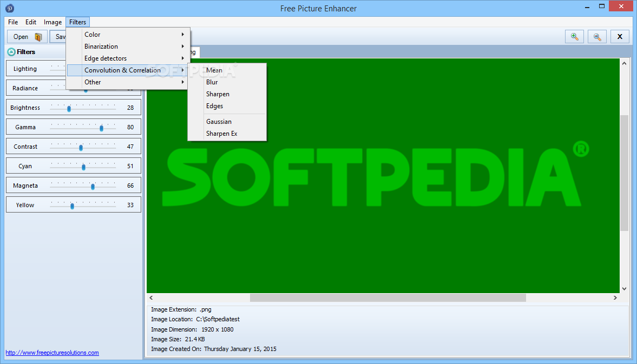
Task: Click the Cyan slider handle
Action: coord(84,167)
